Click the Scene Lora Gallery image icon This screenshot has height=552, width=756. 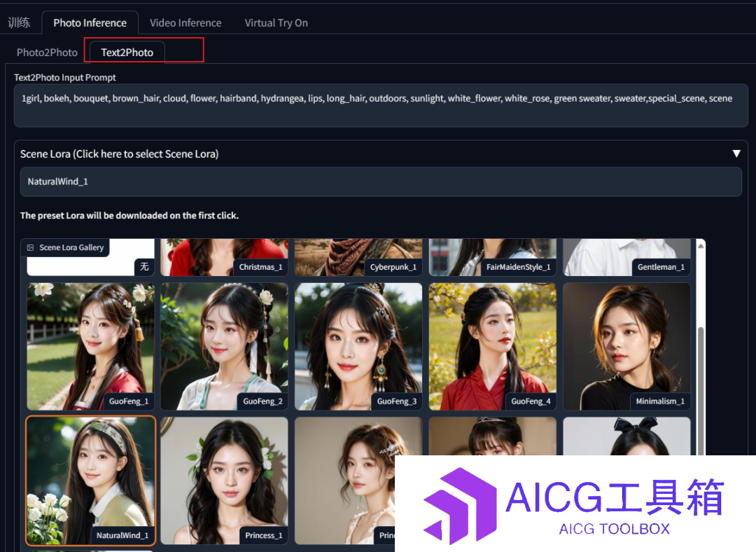tap(30, 247)
